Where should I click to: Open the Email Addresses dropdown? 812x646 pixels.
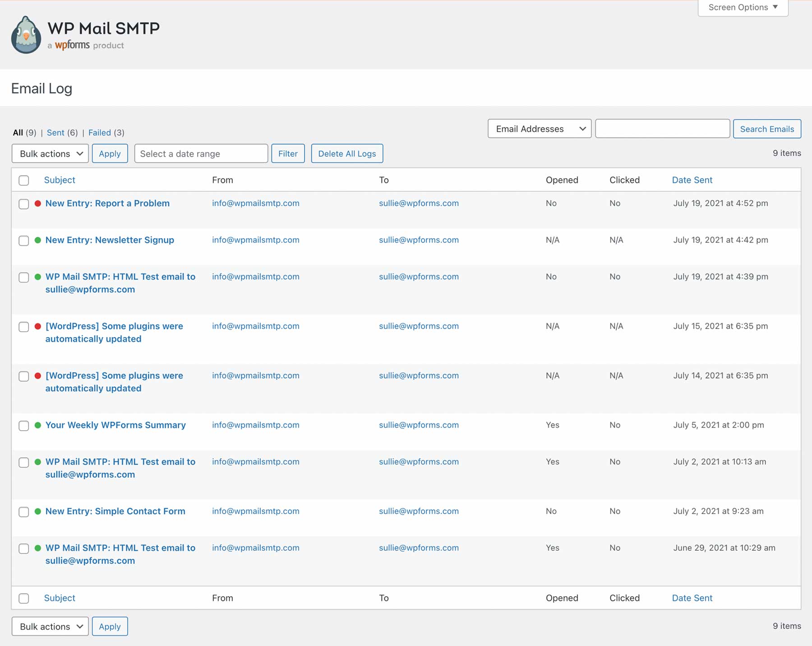click(x=539, y=129)
